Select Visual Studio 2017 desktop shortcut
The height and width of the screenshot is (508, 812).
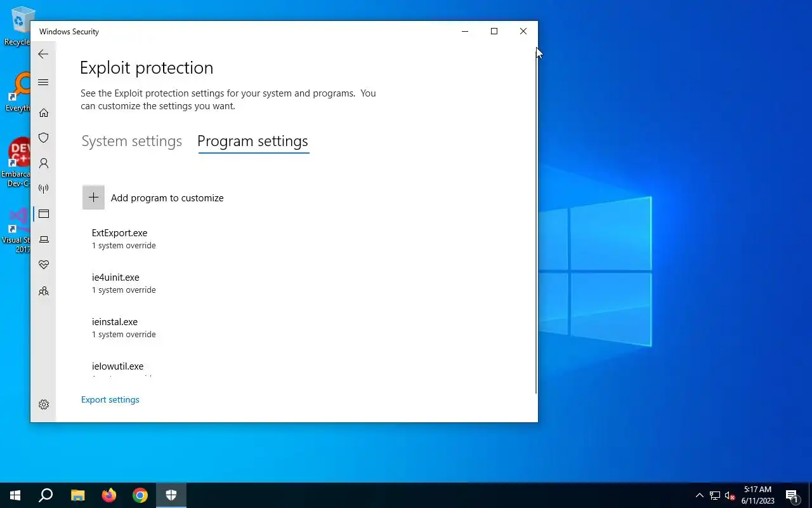tap(18, 230)
